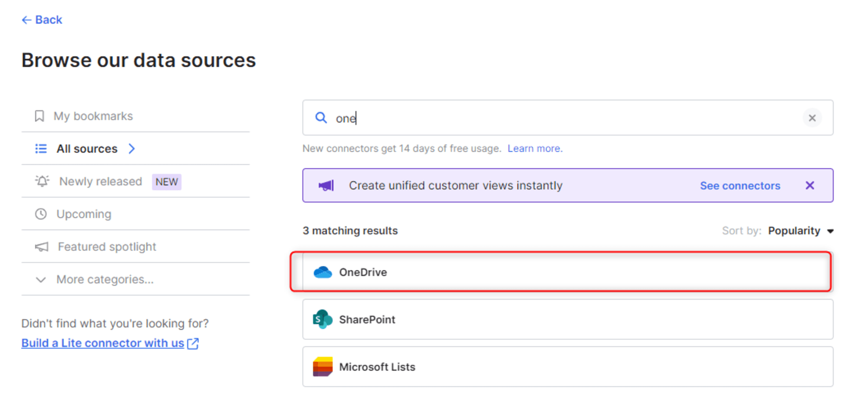Click the 'New connectors get 14 days' notice
868x396 pixels.
tap(402, 148)
